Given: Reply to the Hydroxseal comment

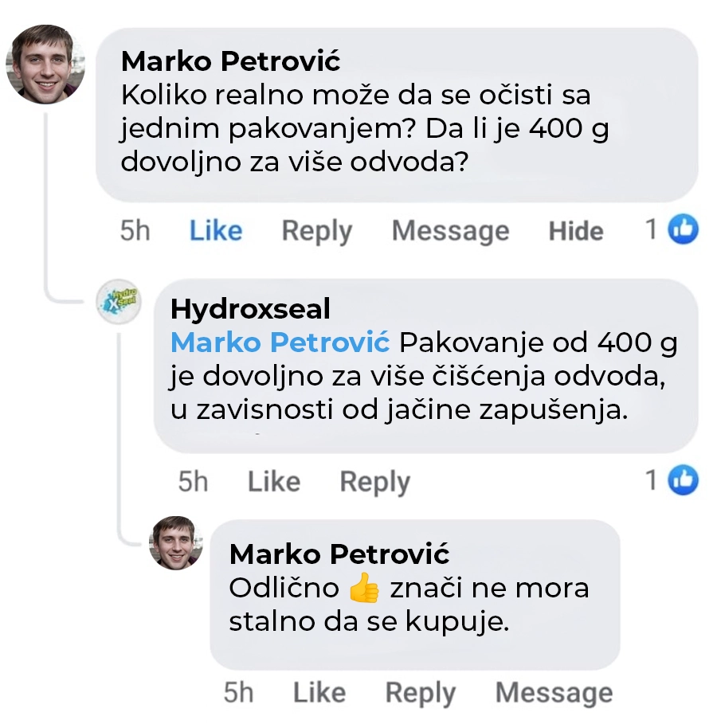Looking at the screenshot, I should tap(374, 482).
